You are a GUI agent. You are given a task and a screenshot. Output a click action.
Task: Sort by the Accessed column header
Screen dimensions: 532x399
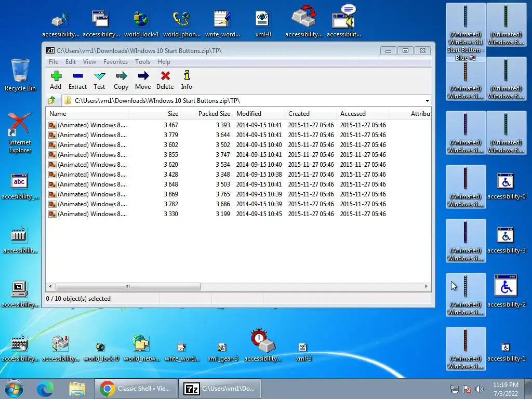coord(362,114)
